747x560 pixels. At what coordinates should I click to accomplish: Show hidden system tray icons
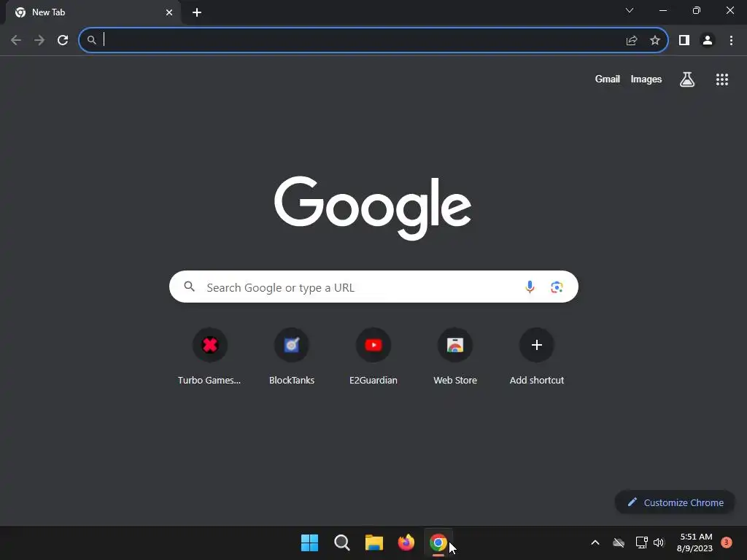point(595,542)
